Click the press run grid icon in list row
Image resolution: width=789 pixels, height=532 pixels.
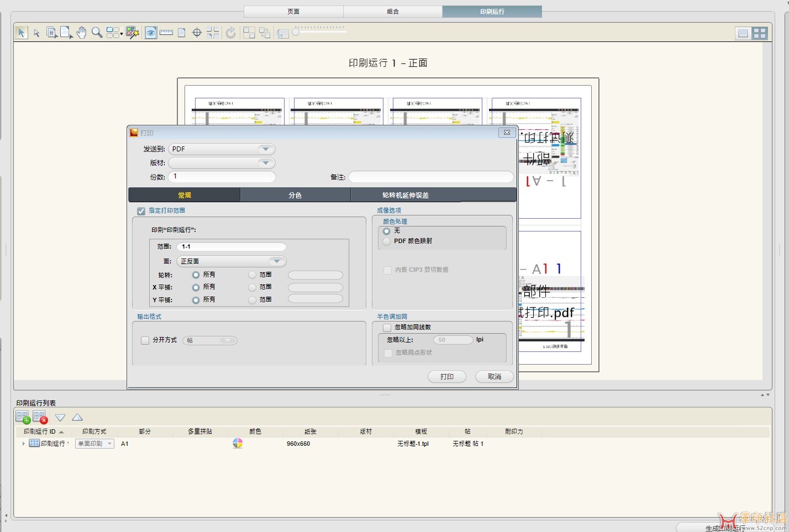pos(34,443)
